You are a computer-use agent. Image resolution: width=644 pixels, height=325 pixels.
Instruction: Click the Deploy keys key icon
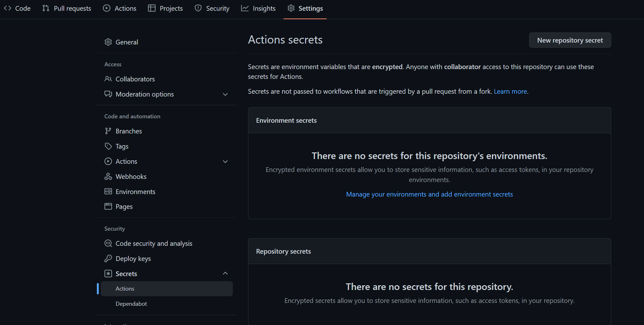coord(108,258)
